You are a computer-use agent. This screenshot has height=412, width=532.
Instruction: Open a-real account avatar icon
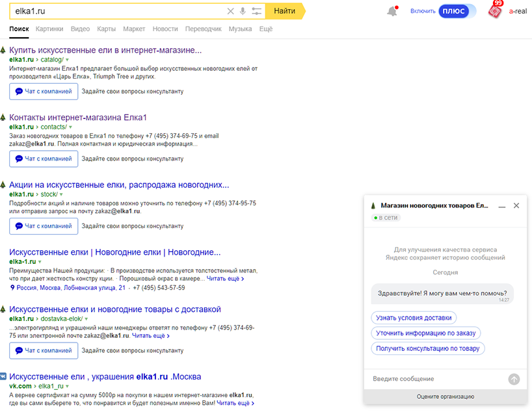tap(495, 11)
